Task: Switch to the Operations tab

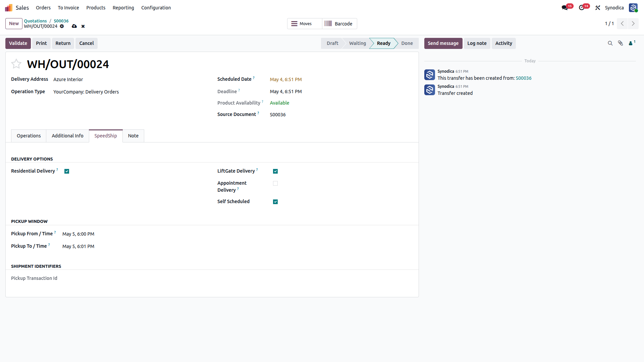Action: tap(29, 136)
